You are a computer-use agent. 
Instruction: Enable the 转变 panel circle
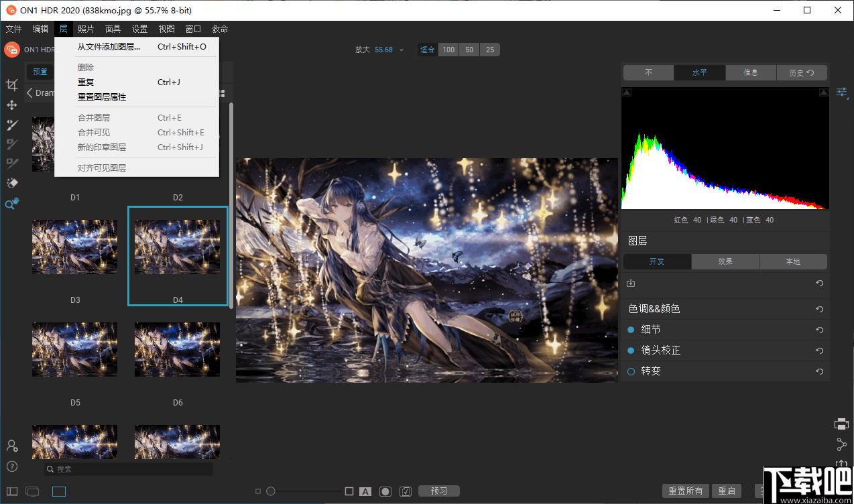[631, 371]
